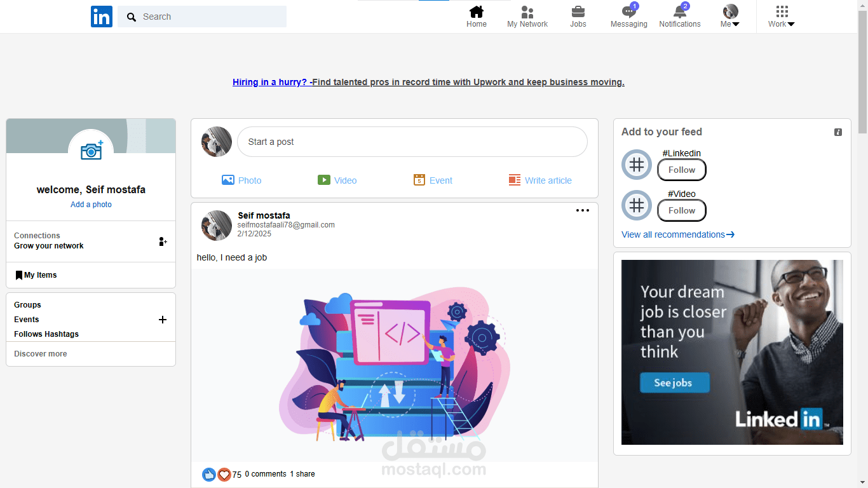868x488 pixels.
Task: Click the post's coding illustration image
Action: pyautogui.click(x=395, y=365)
